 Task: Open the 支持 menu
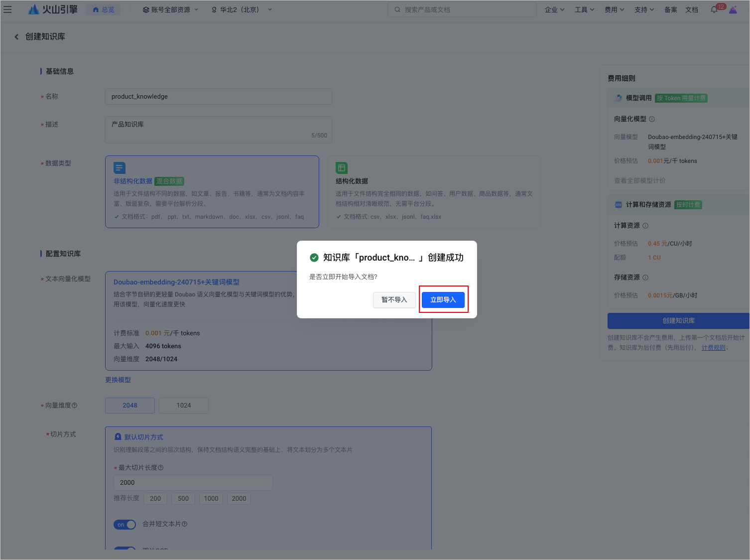pos(644,9)
